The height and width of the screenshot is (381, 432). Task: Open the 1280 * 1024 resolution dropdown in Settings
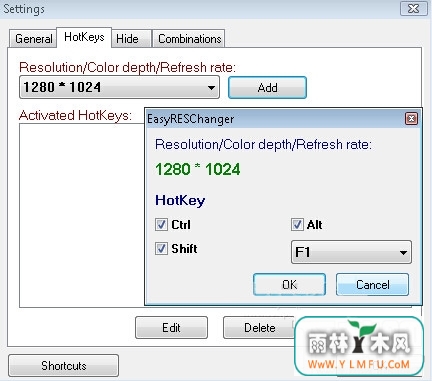click(x=119, y=87)
